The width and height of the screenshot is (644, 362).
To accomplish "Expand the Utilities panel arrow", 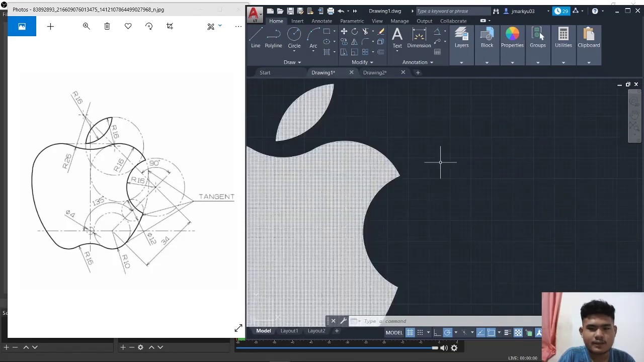I will [563, 62].
